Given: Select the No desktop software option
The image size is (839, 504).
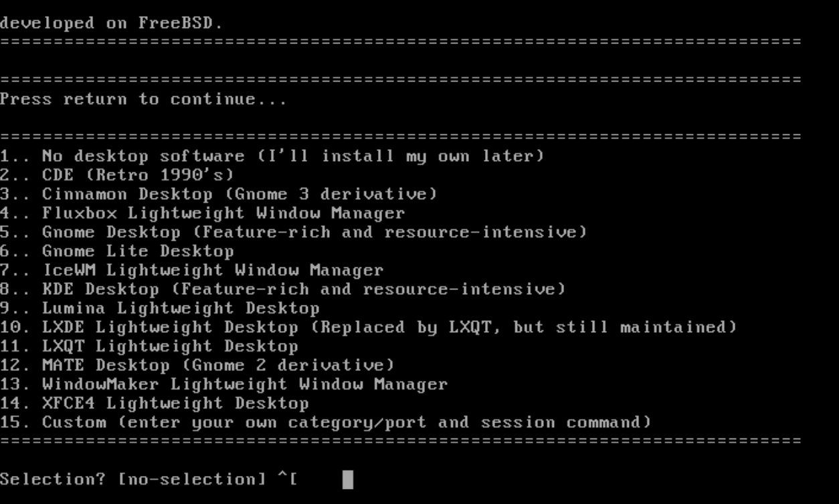Looking at the screenshot, I should pos(272,156).
